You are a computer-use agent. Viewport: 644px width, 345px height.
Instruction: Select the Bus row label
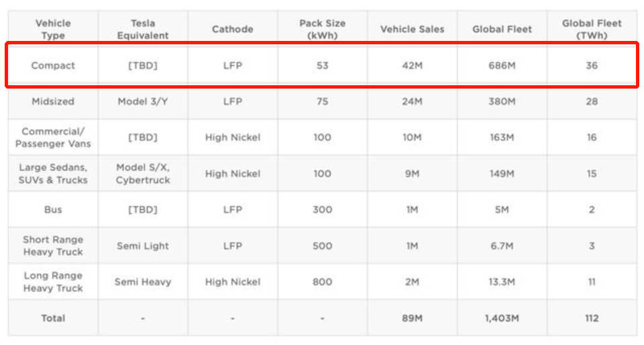(x=53, y=209)
